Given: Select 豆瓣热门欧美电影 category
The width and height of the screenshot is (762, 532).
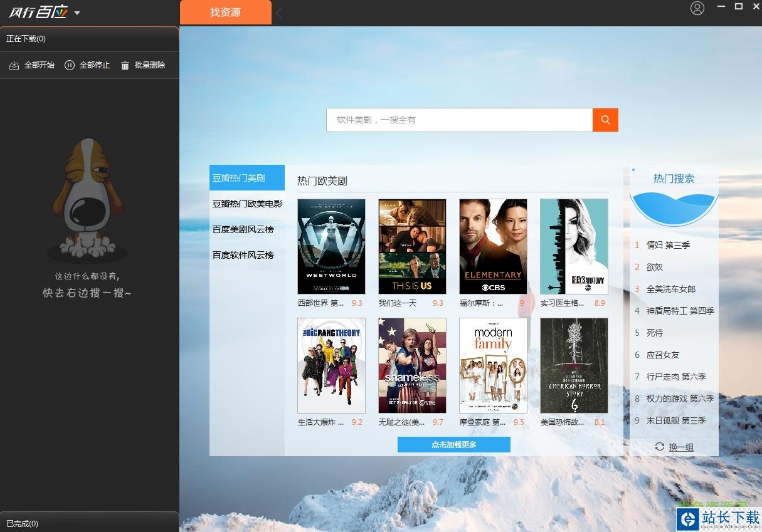Looking at the screenshot, I should (x=247, y=204).
